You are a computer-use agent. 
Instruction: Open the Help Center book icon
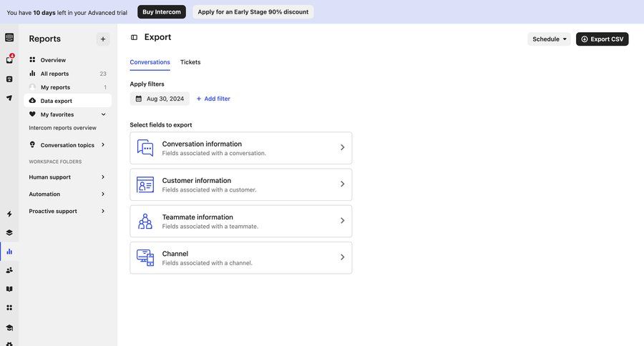[x=9, y=289]
